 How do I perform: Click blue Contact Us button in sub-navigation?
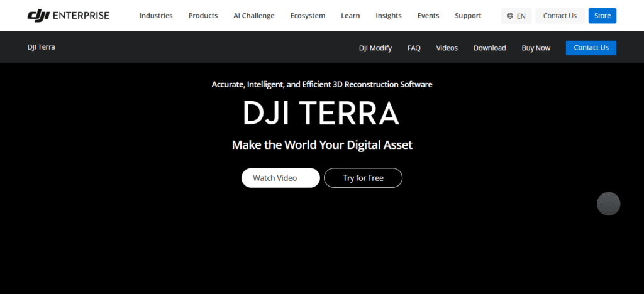[591, 48]
